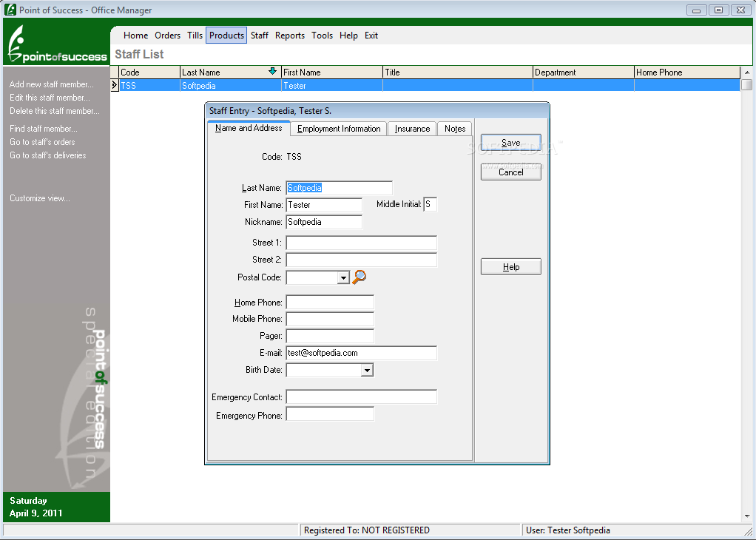
Task: Click the Registered To status bar text
Action: click(366, 530)
